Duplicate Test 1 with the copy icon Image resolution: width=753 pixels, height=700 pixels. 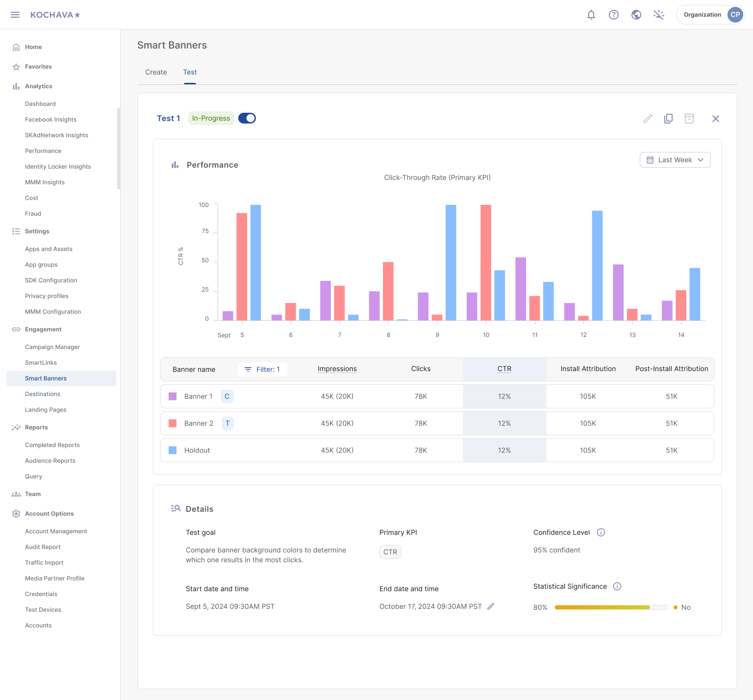[668, 119]
